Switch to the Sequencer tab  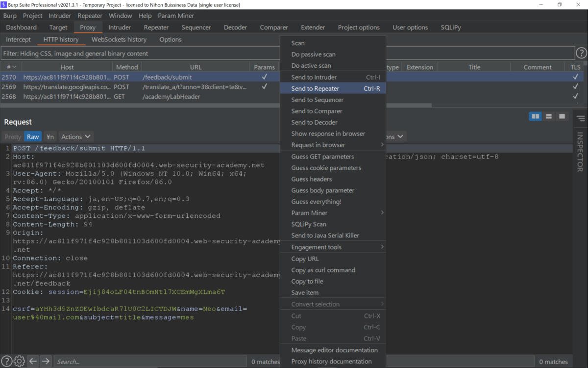pos(196,27)
